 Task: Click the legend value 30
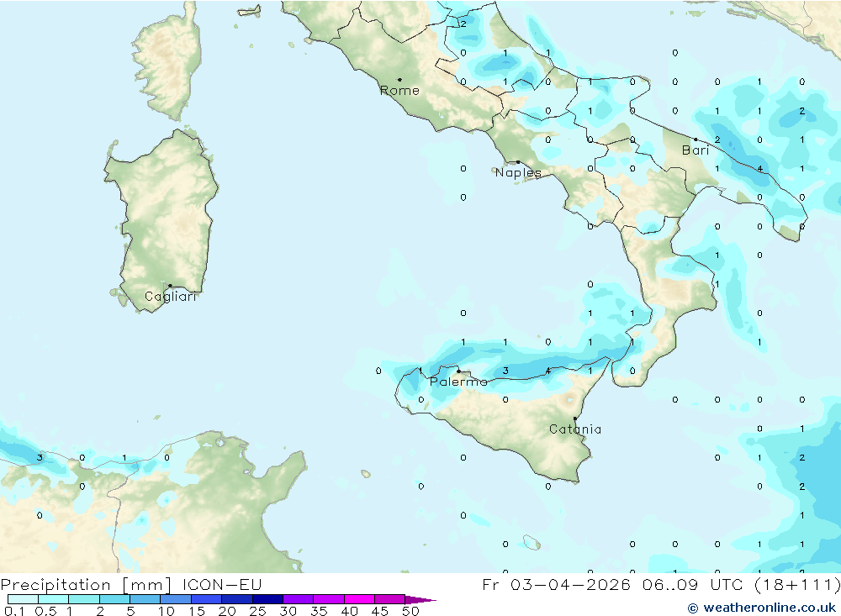coord(288,611)
